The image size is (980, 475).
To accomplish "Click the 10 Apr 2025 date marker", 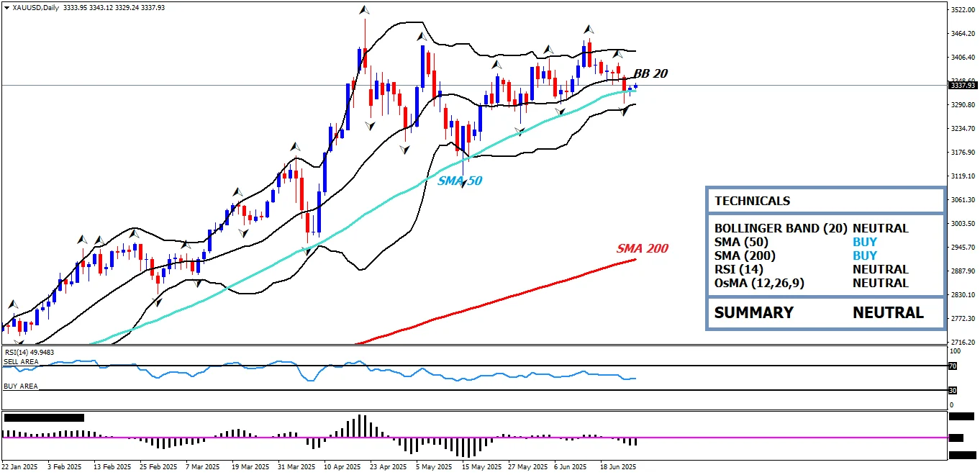I will point(342,466).
